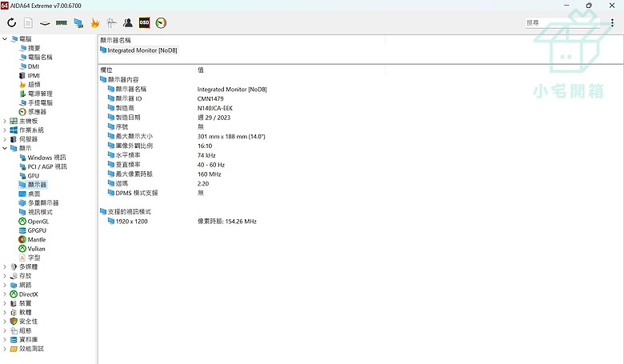Expand the 多媒體 tree node
Screen dimensions: 624x364
pyautogui.click(x=5, y=266)
